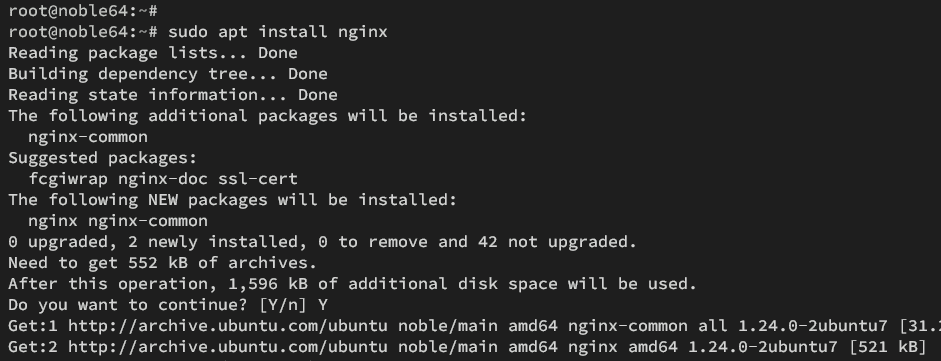
Task: Click the 'Need to get 552 kB' line
Action: pos(163,263)
